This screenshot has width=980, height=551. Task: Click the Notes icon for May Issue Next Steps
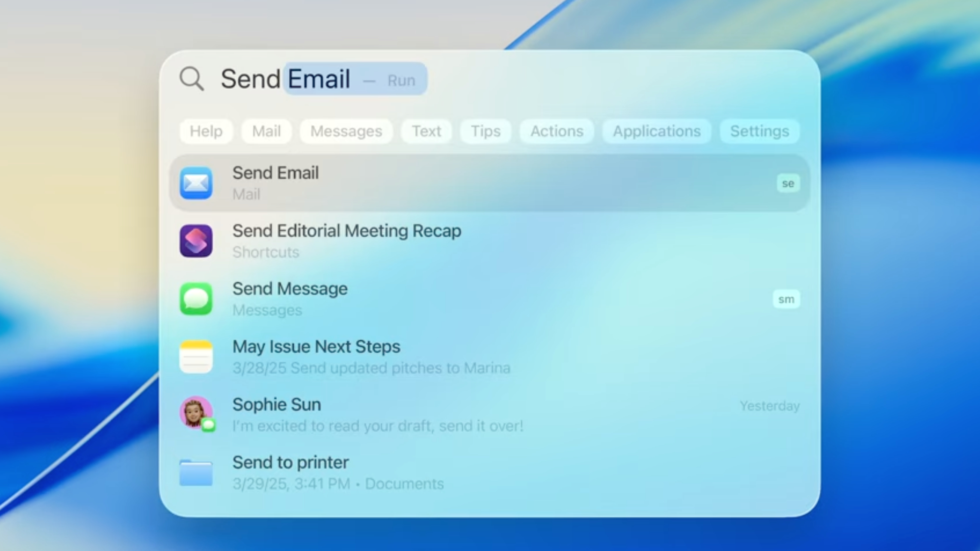point(196,357)
